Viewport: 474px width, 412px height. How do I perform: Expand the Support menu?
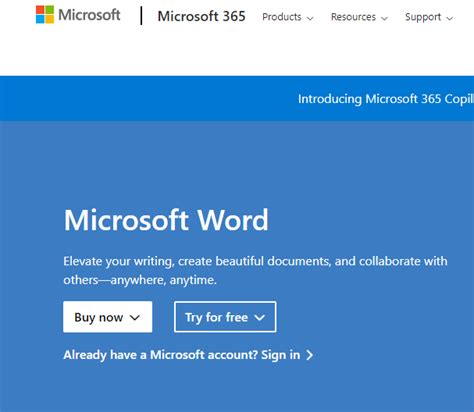(x=429, y=17)
